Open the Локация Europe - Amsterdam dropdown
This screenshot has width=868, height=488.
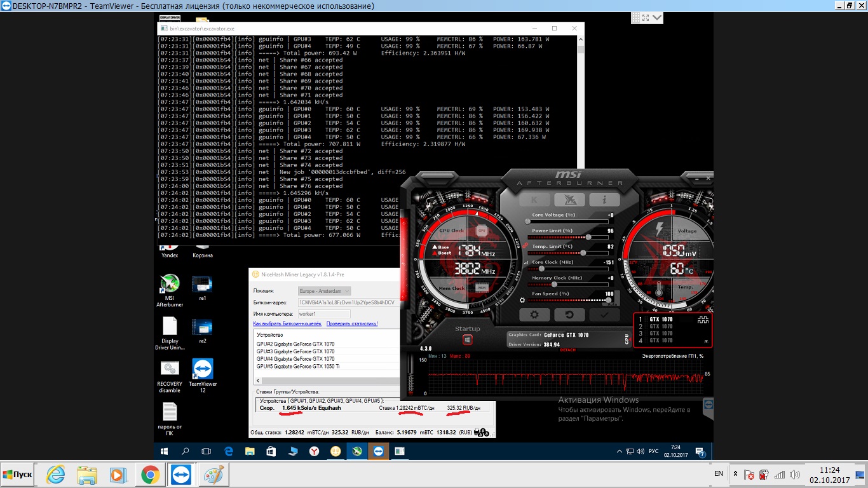(324, 291)
